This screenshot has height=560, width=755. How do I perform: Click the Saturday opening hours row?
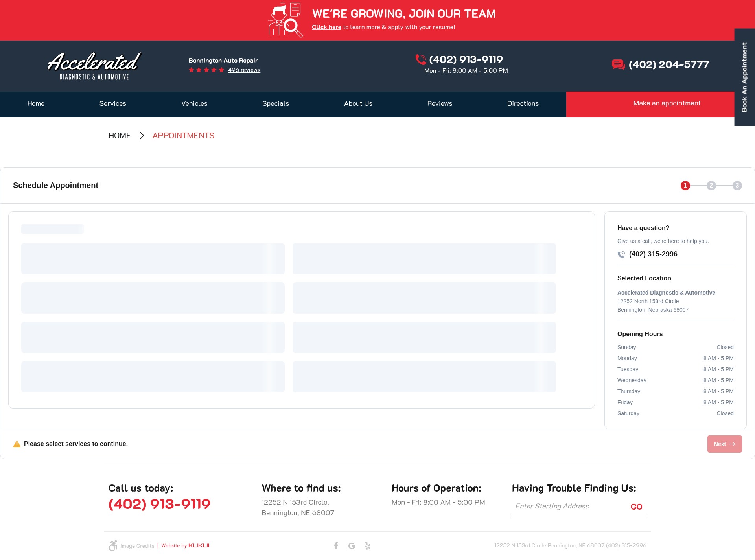tap(676, 413)
